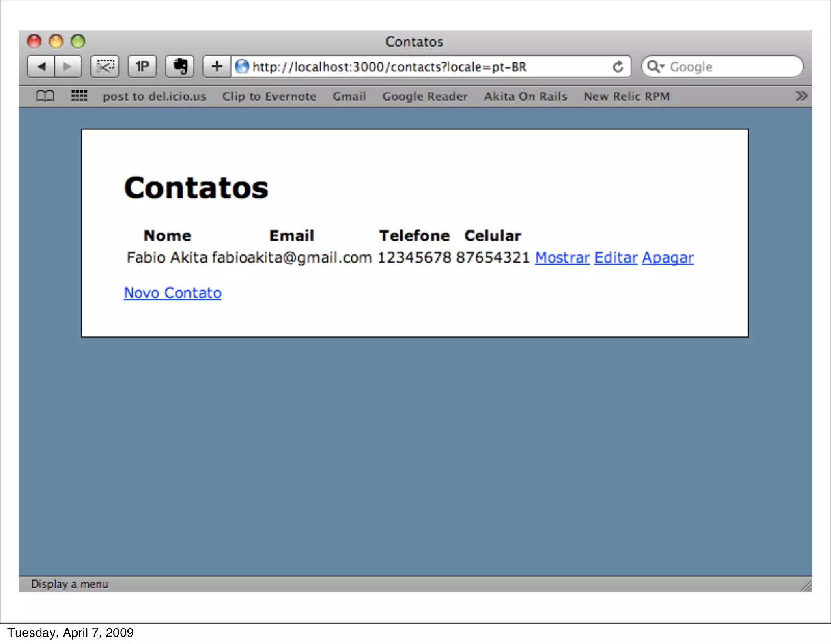Click the Google search field
The image size is (831, 644).
pos(730,67)
